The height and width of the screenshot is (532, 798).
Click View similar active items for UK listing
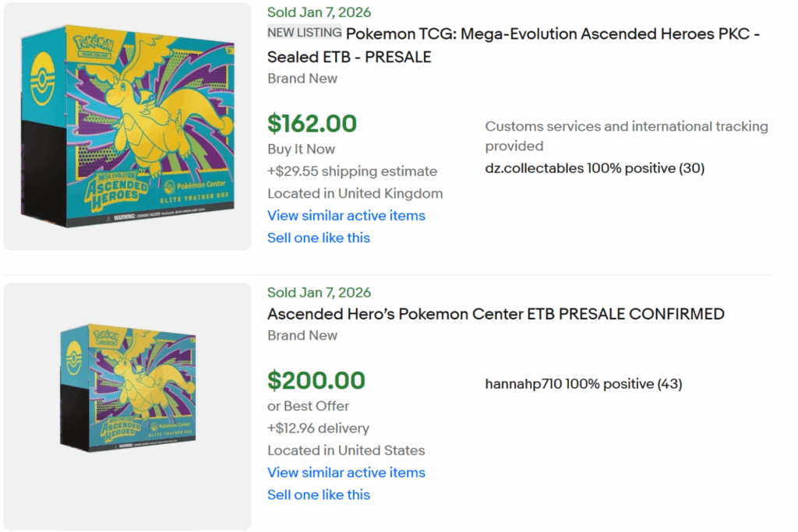[346, 216]
